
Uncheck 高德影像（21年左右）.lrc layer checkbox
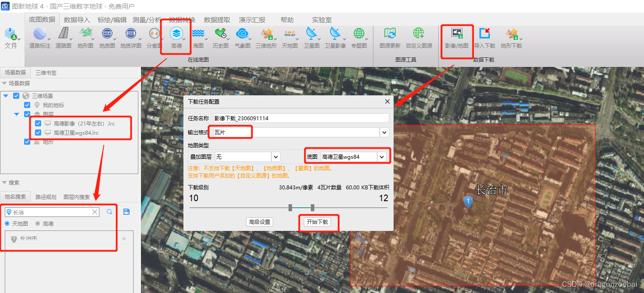38,123
